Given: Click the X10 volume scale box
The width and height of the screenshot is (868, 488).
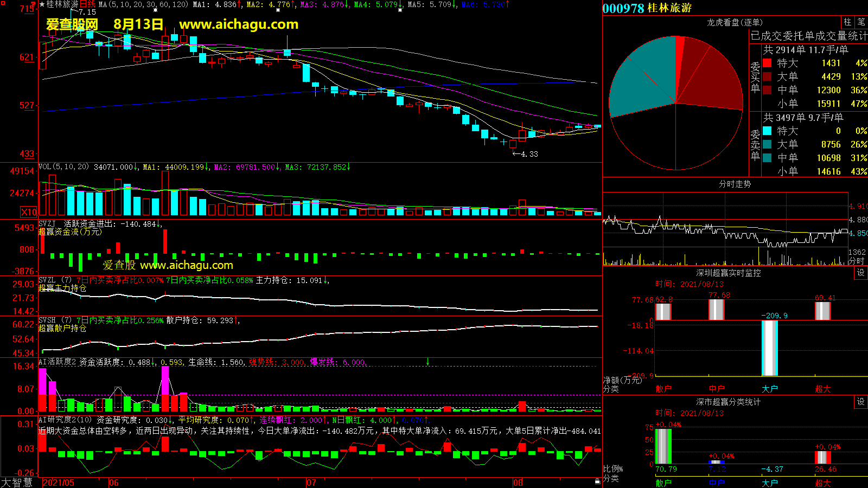Looking at the screenshot, I should click(29, 212).
